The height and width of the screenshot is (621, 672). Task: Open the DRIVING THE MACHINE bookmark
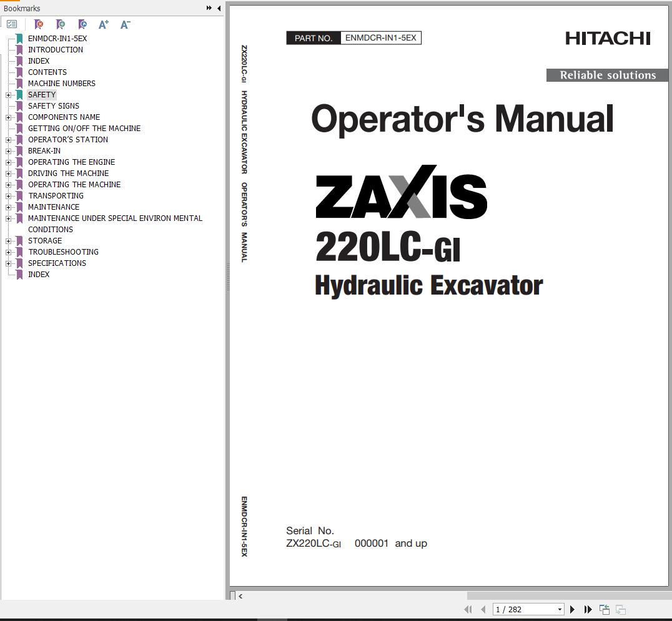coord(69,173)
